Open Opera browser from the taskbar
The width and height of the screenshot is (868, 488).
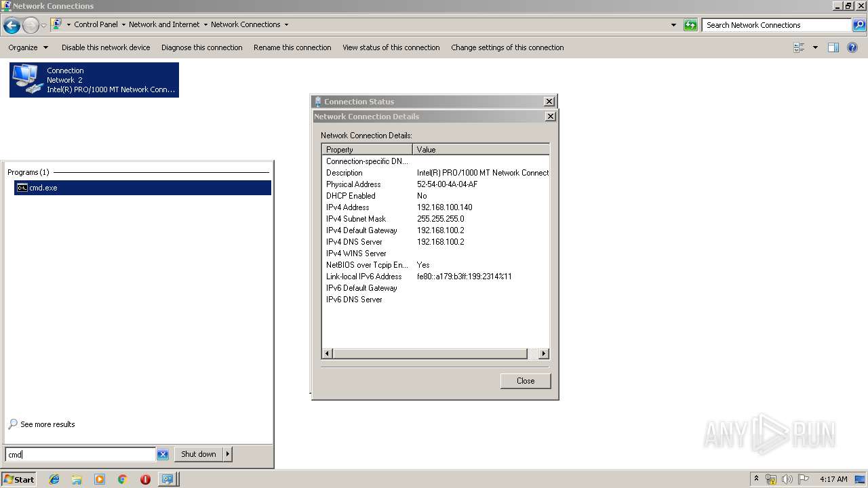point(145,479)
